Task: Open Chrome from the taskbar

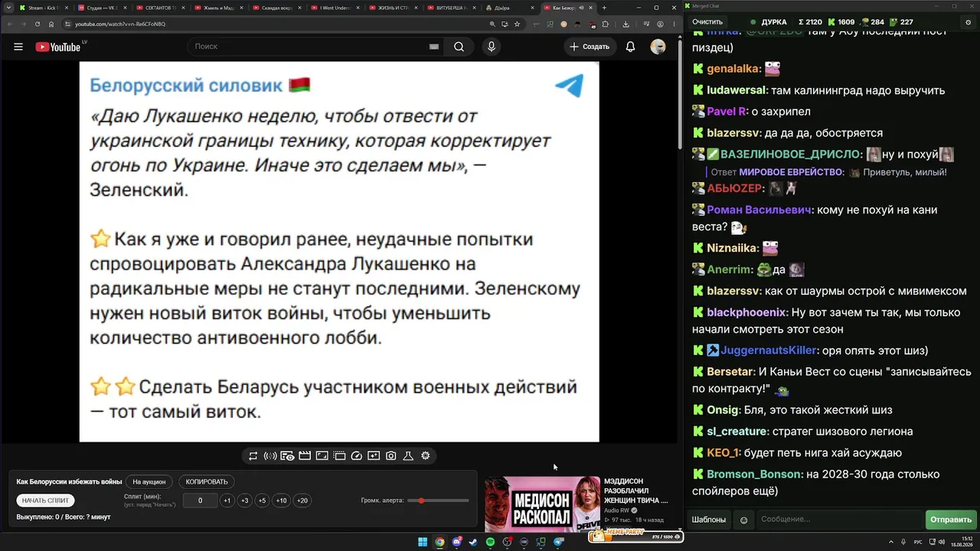Action: tap(439, 542)
